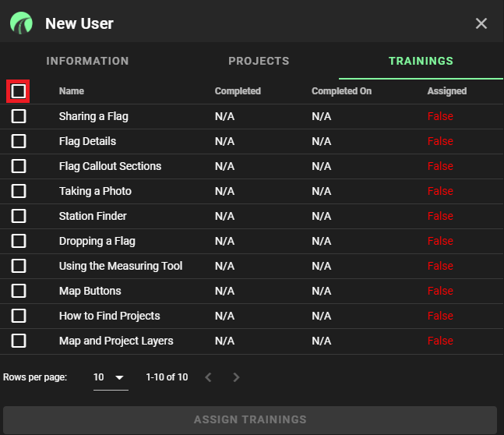This screenshot has width=504, height=435.
Task: Click the Assign Trainings button
Action: 250,419
